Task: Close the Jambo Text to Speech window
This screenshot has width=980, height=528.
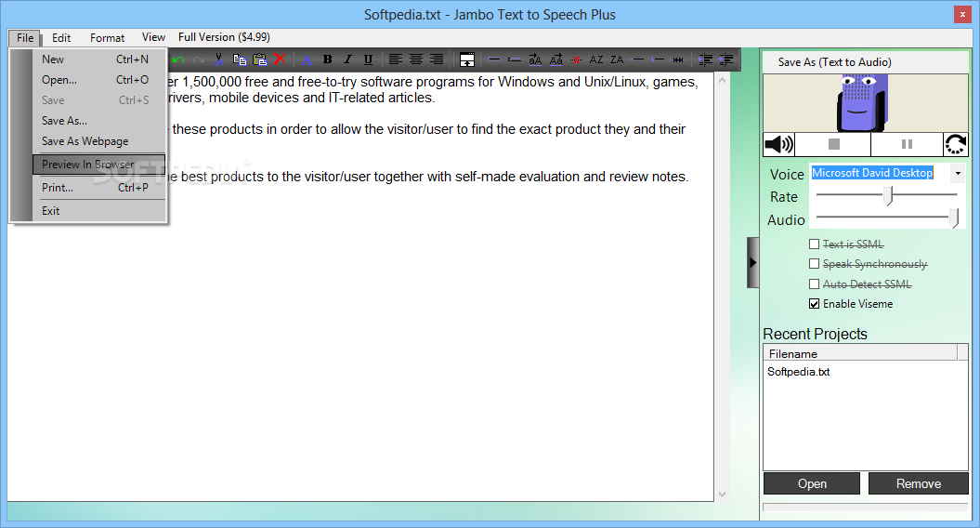Action: point(961,14)
